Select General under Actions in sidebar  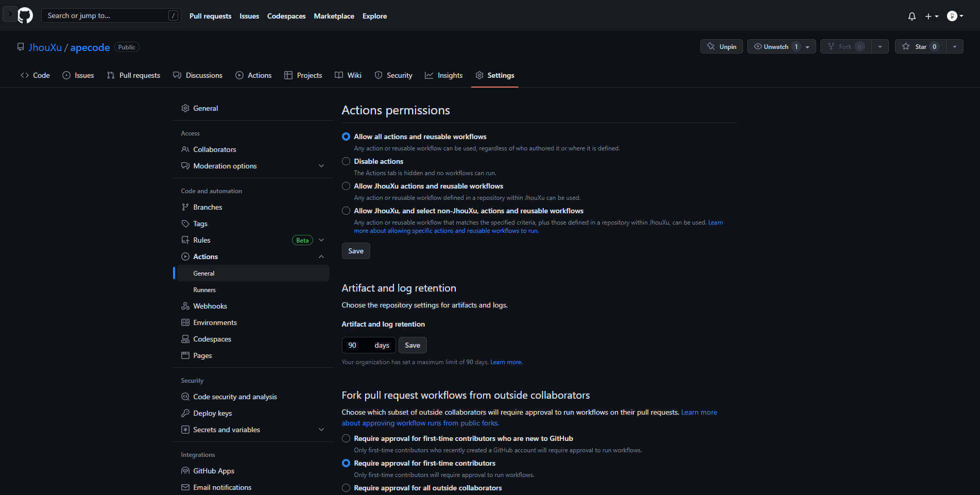253,274
